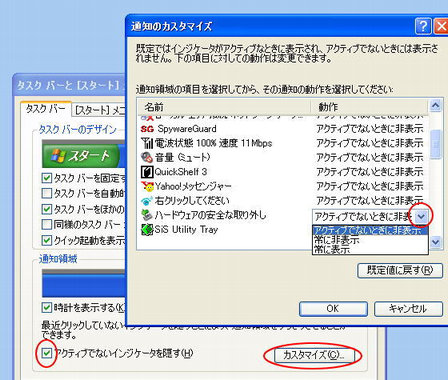This screenshot has height=380, width=448.
Task: Click the キャンセル button
Action: (408, 309)
